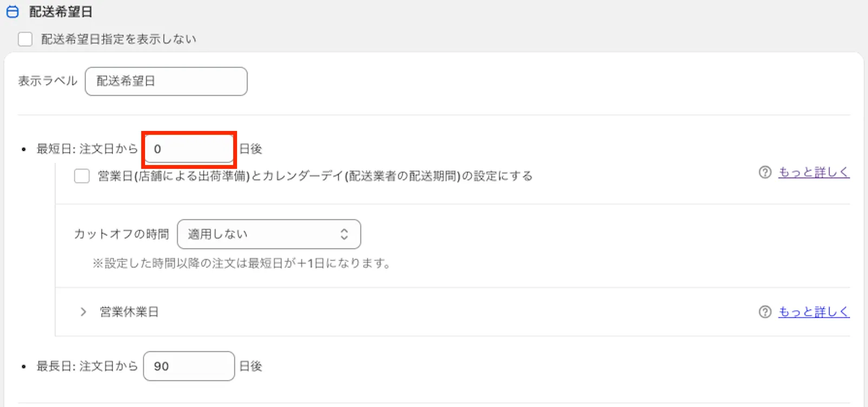Click the 配送希望日指定を表示しない label text
This screenshot has width=868, height=407.
point(119,39)
